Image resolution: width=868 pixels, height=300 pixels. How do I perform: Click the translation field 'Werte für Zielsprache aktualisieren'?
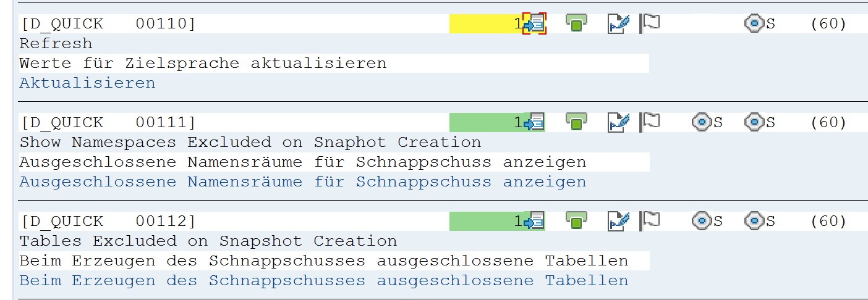point(334,63)
